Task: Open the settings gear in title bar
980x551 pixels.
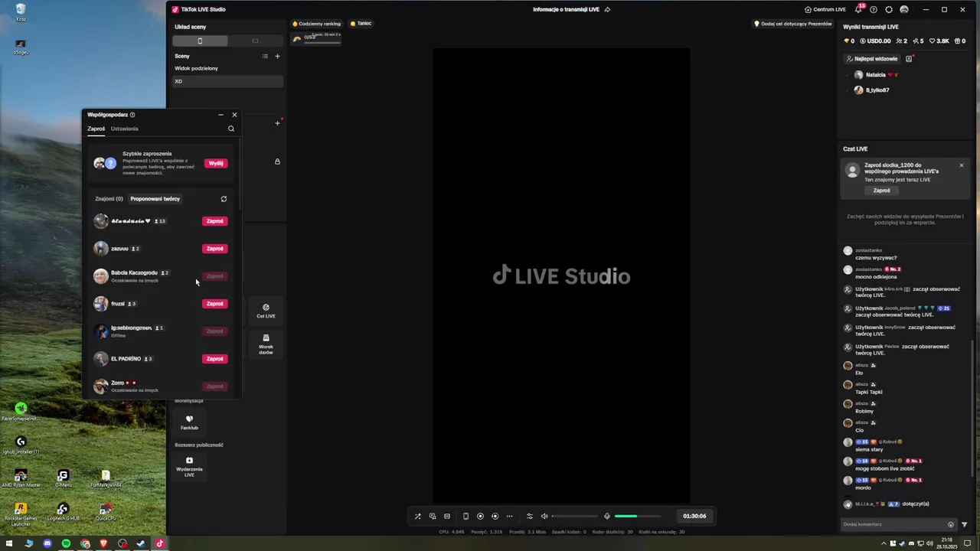Action: [x=889, y=10]
